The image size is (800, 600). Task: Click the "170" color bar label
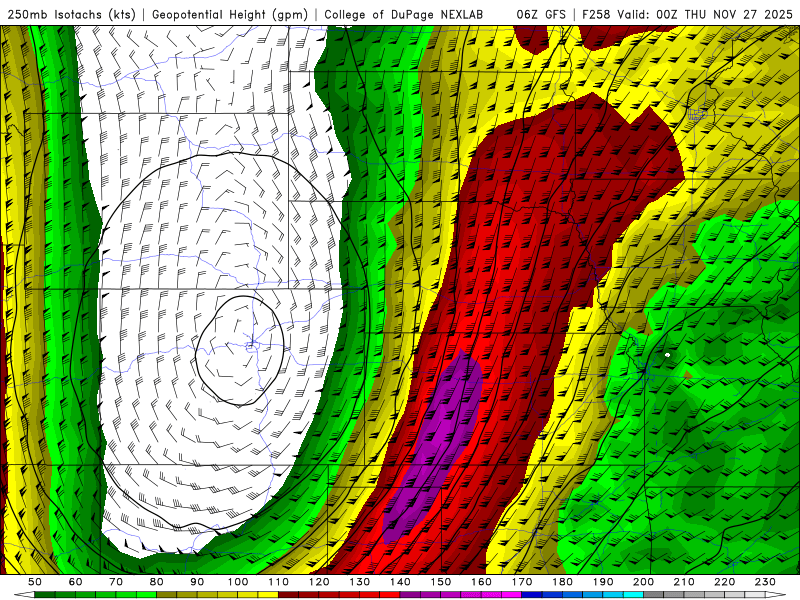(521, 582)
